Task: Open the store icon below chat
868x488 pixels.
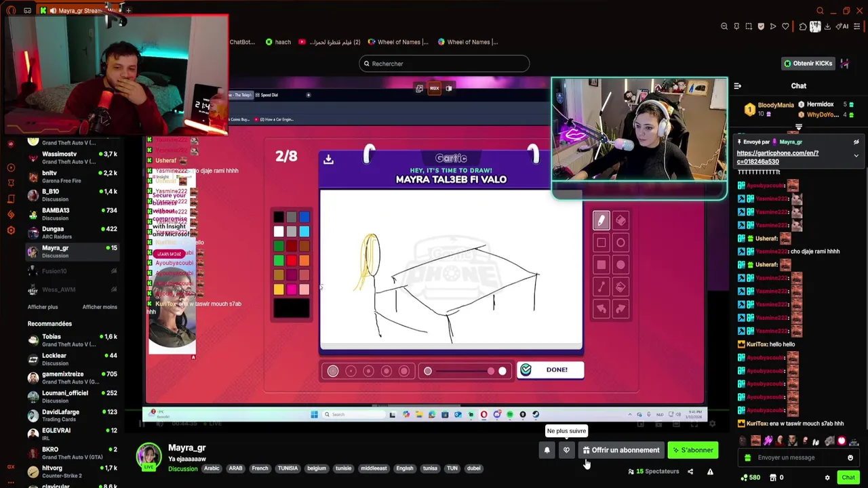Action: coord(772,478)
